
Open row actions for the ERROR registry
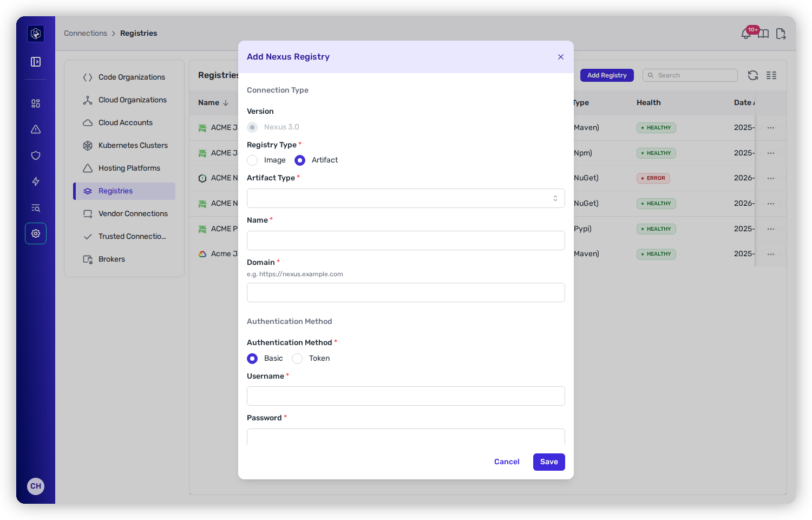pyautogui.click(x=771, y=178)
